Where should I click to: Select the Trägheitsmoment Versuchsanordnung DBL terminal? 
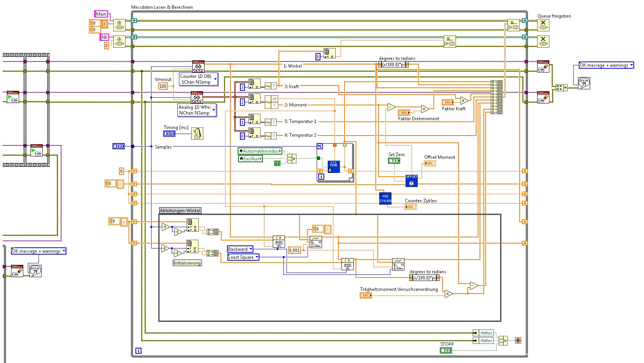point(366,295)
